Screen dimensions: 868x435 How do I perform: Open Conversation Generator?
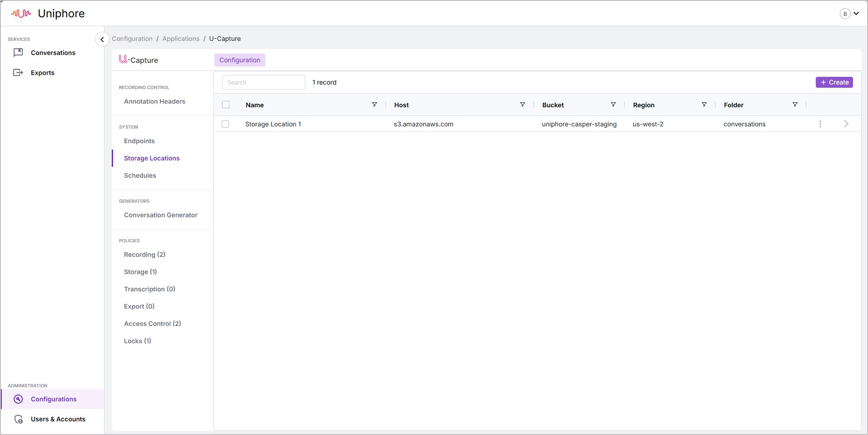(x=161, y=215)
